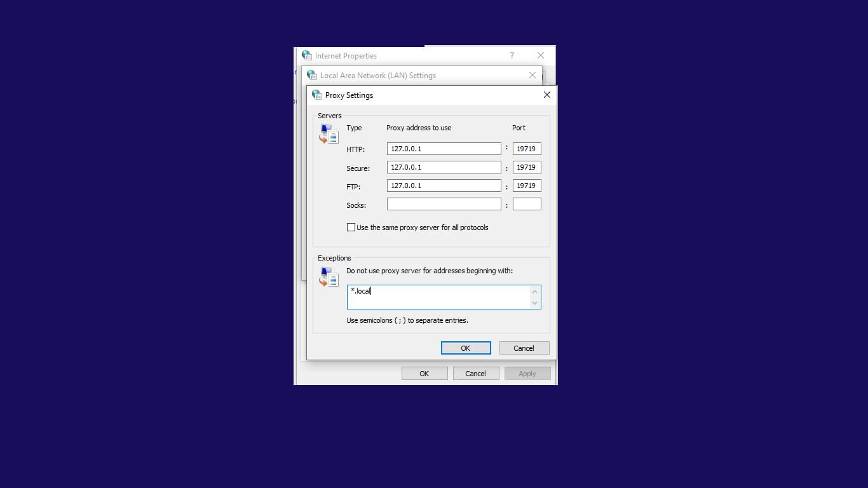This screenshot has width=868, height=488.
Task: Select the Secure proxy address field
Action: coord(444,166)
